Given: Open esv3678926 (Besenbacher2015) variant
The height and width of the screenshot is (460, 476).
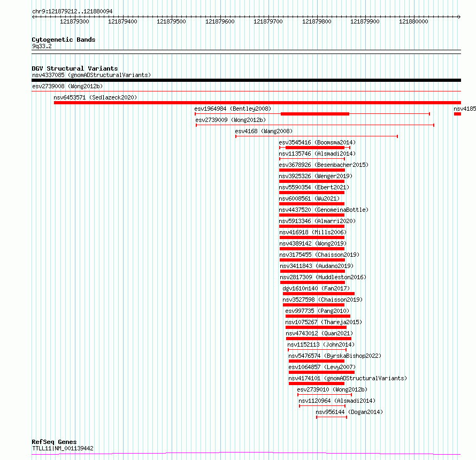Looking at the screenshot, I should (x=324, y=165).
